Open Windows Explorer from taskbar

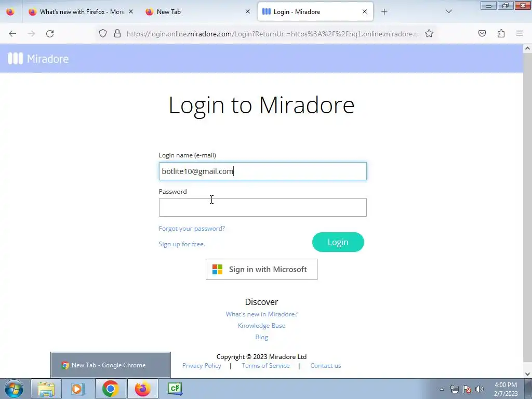[46, 389]
